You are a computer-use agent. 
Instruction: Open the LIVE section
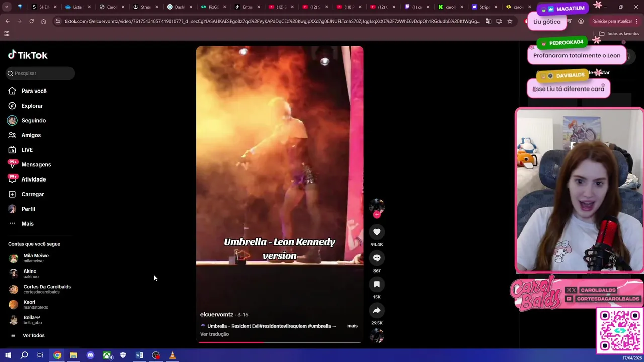27,150
